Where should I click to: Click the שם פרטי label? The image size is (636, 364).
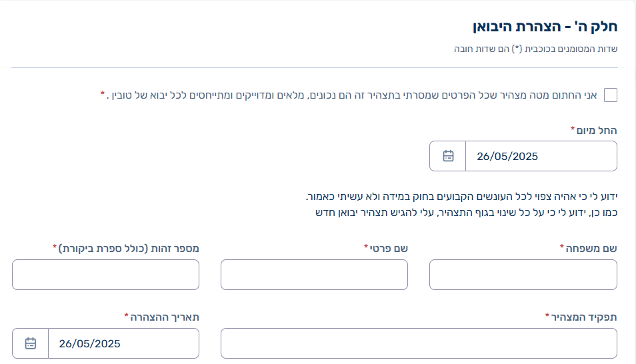coord(389,249)
